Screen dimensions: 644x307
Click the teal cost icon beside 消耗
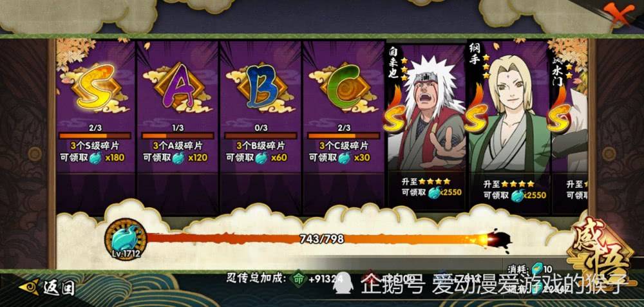(536, 269)
